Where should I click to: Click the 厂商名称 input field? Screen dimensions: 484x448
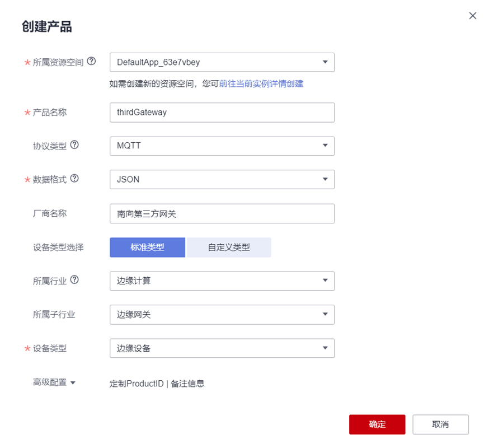[x=222, y=213]
